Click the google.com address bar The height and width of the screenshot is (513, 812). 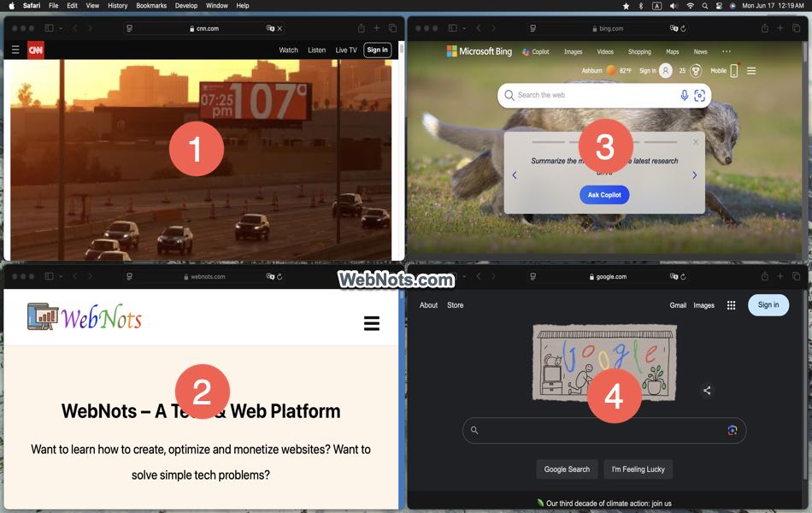tap(608, 277)
